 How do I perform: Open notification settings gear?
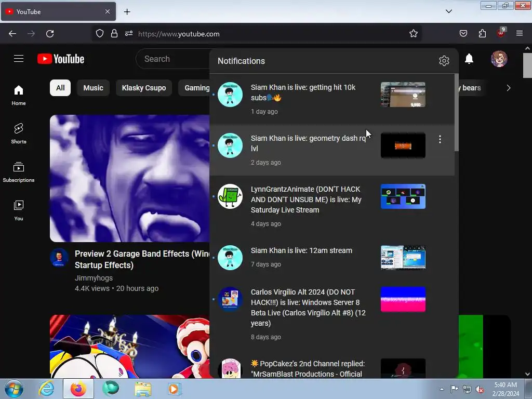(444, 61)
